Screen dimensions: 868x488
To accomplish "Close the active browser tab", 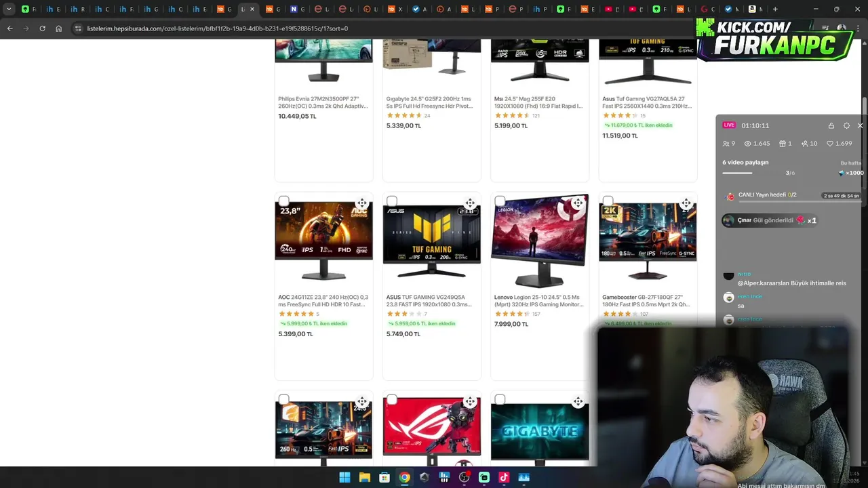I will (252, 9).
